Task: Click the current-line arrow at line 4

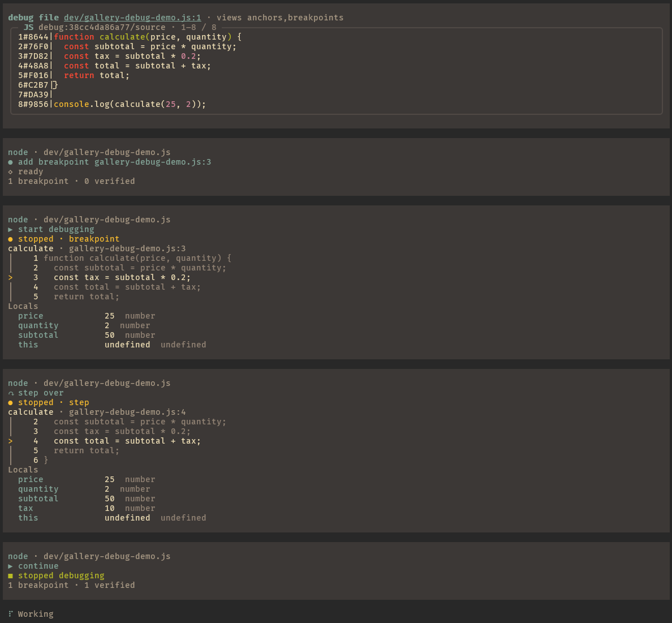Action: click(10, 441)
